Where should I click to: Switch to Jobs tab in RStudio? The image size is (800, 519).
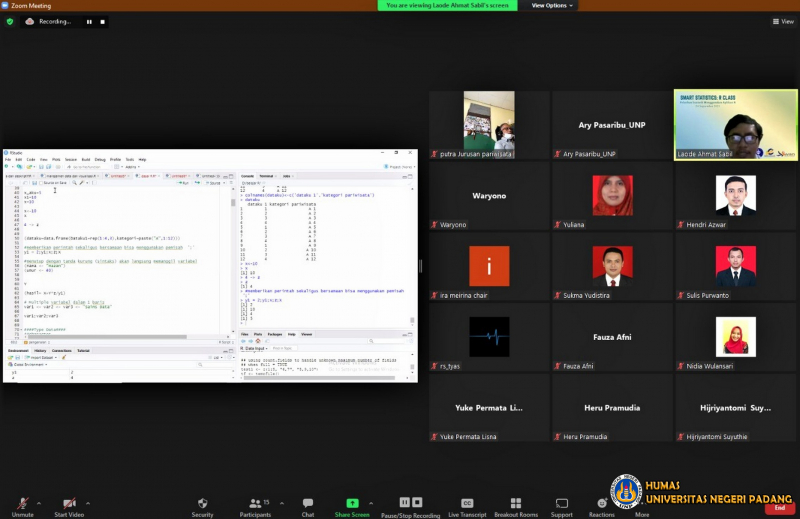(x=287, y=176)
